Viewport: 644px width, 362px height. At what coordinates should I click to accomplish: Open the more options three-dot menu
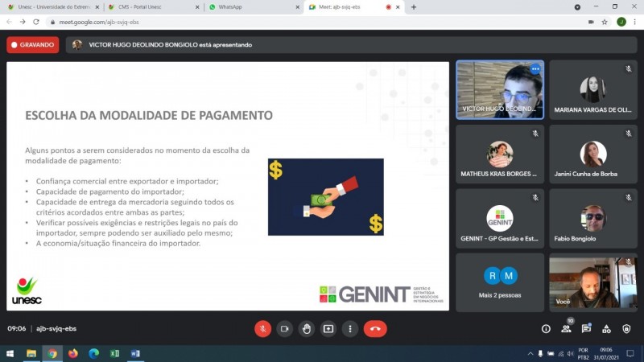pos(349,328)
